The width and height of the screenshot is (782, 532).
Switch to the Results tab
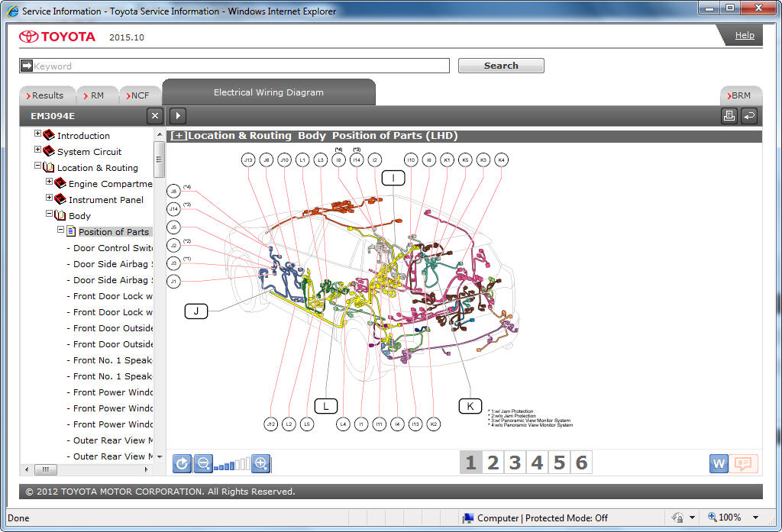click(47, 95)
